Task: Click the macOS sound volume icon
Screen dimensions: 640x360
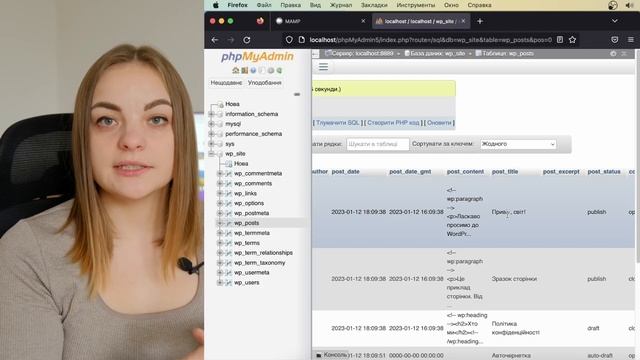Action: click(629, 5)
